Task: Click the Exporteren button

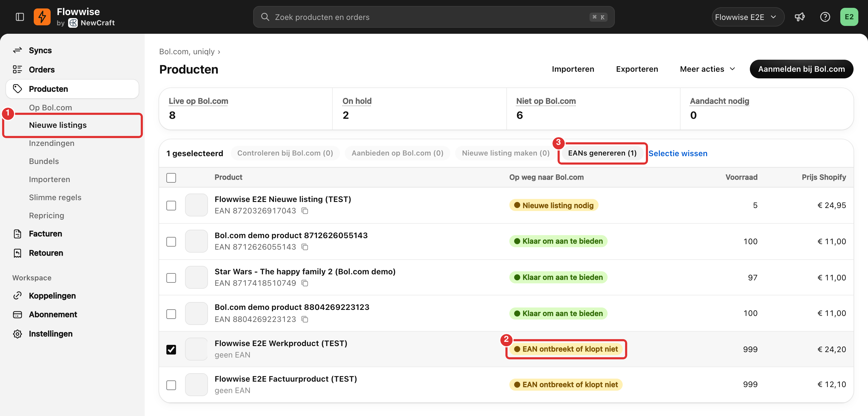Action: pyautogui.click(x=637, y=69)
